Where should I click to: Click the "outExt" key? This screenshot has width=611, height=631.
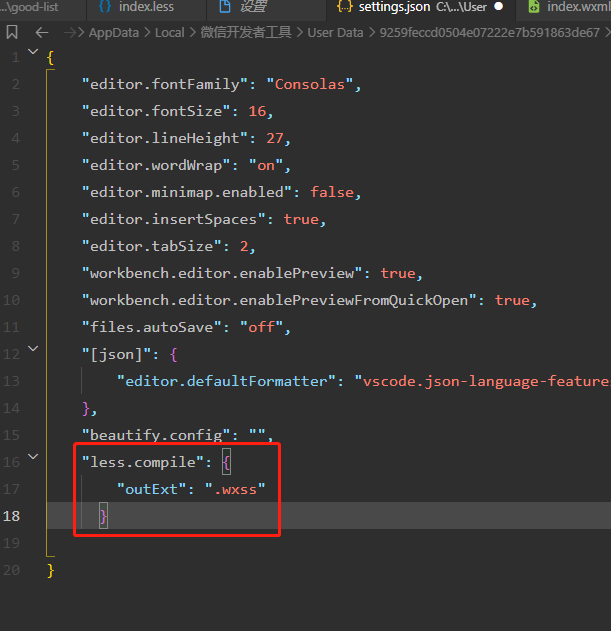point(151,489)
